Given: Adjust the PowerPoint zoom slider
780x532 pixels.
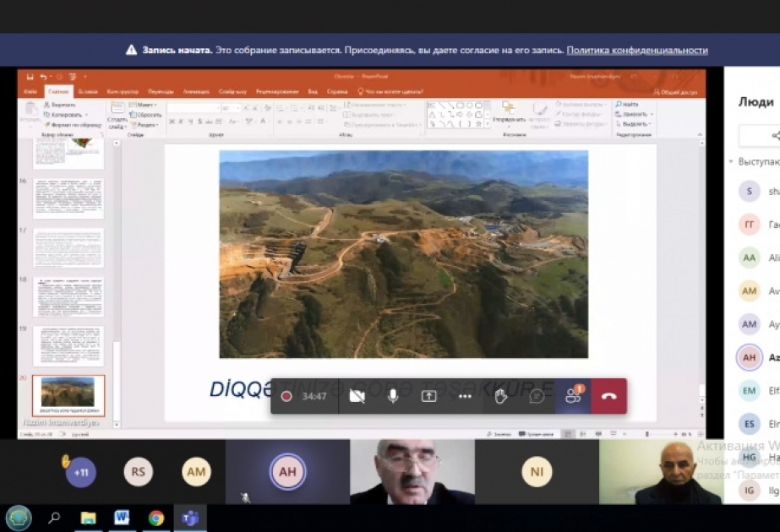Looking at the screenshot, I should [647, 434].
